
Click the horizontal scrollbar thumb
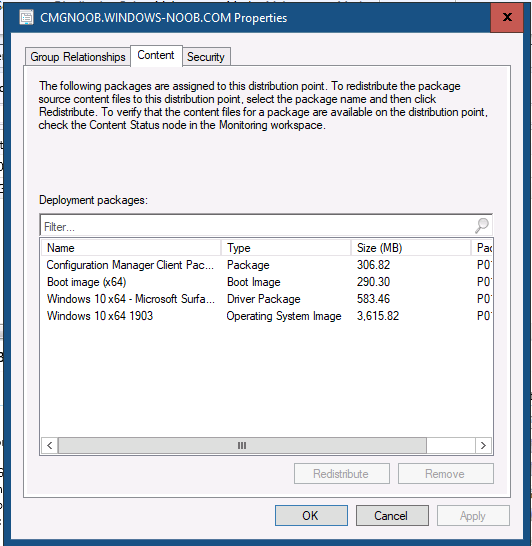pyautogui.click(x=242, y=445)
